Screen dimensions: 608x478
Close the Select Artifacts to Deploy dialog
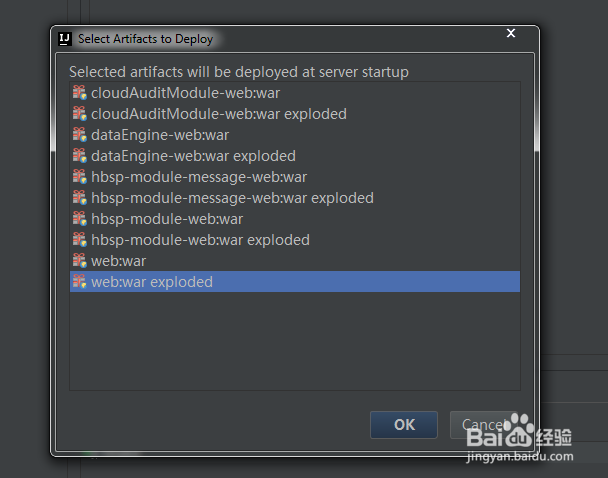(511, 34)
